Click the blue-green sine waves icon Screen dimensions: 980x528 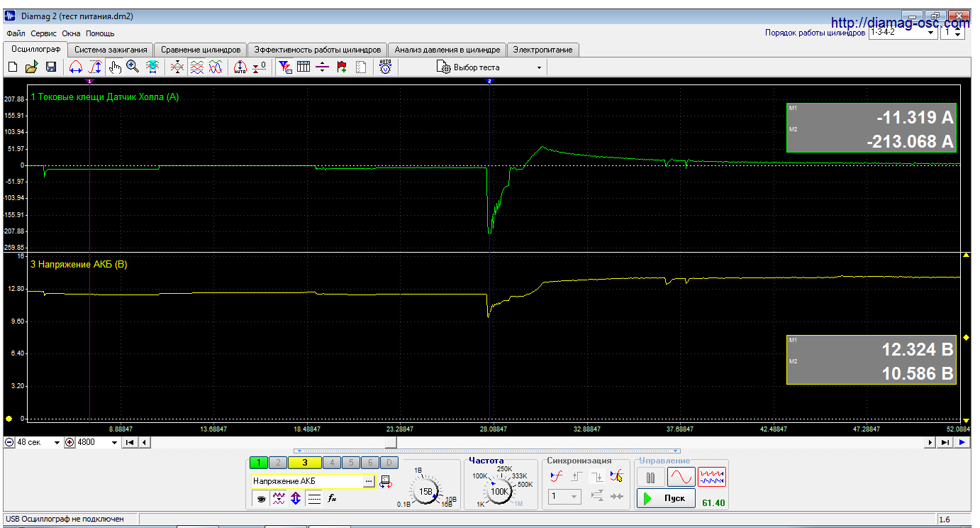tap(216, 67)
